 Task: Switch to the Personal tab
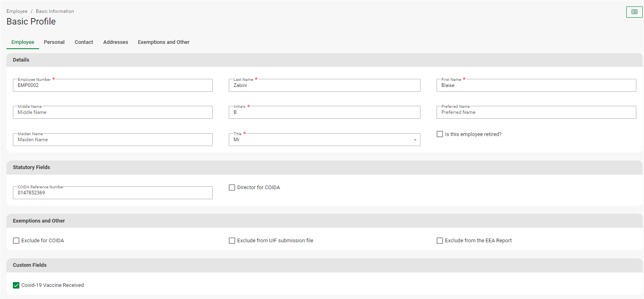coord(54,42)
